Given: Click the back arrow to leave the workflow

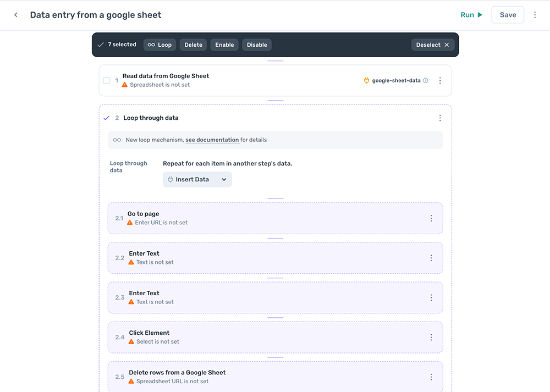Looking at the screenshot, I should click(15, 15).
